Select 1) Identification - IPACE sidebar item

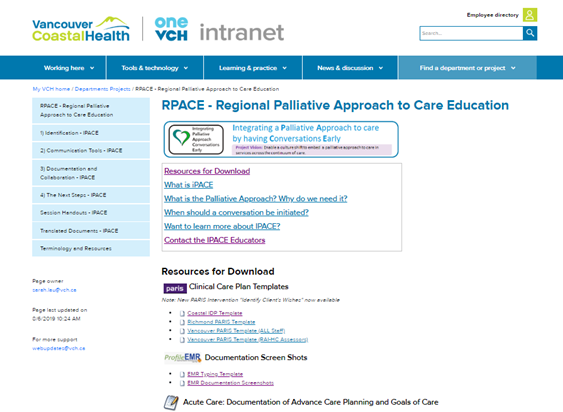91,133
